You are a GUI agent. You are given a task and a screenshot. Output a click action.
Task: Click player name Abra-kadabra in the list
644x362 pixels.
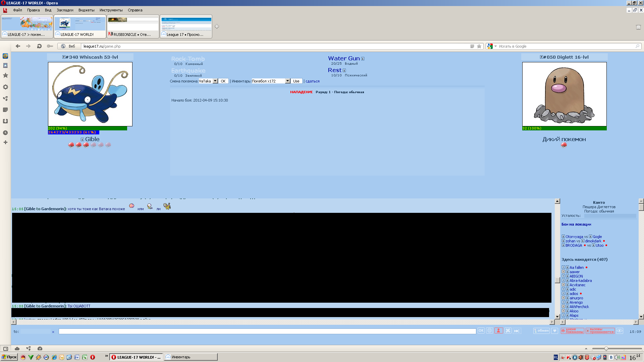click(x=581, y=281)
